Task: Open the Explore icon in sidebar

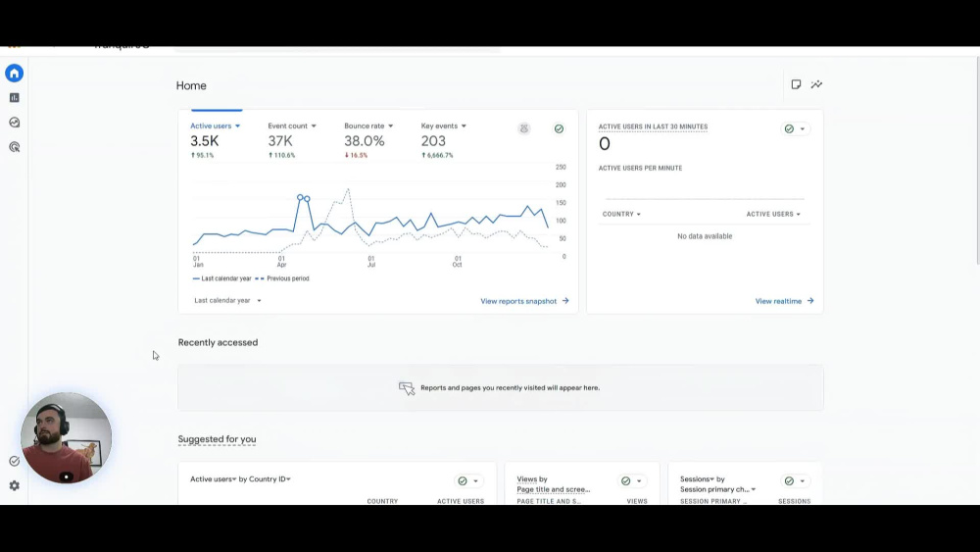Action: (x=15, y=123)
